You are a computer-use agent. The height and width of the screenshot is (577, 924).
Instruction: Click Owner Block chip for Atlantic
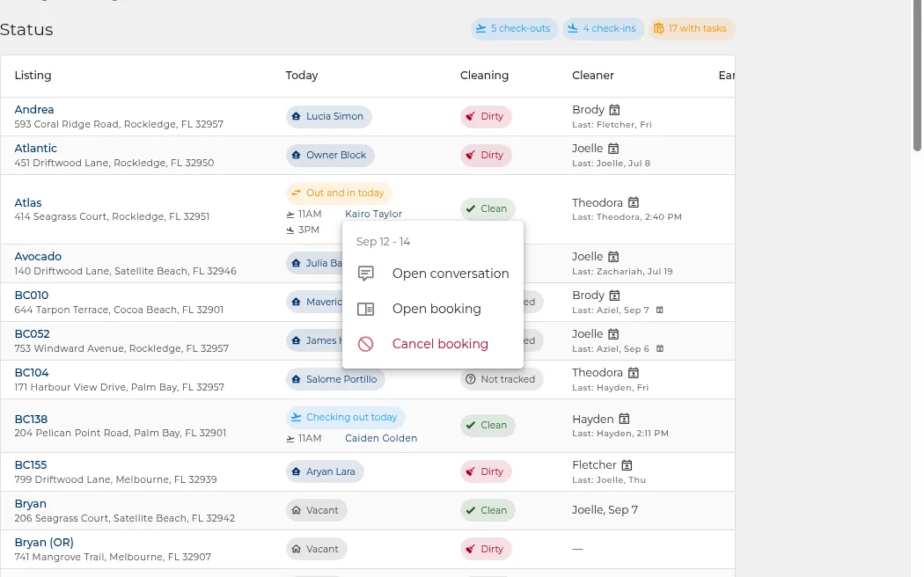pos(330,156)
